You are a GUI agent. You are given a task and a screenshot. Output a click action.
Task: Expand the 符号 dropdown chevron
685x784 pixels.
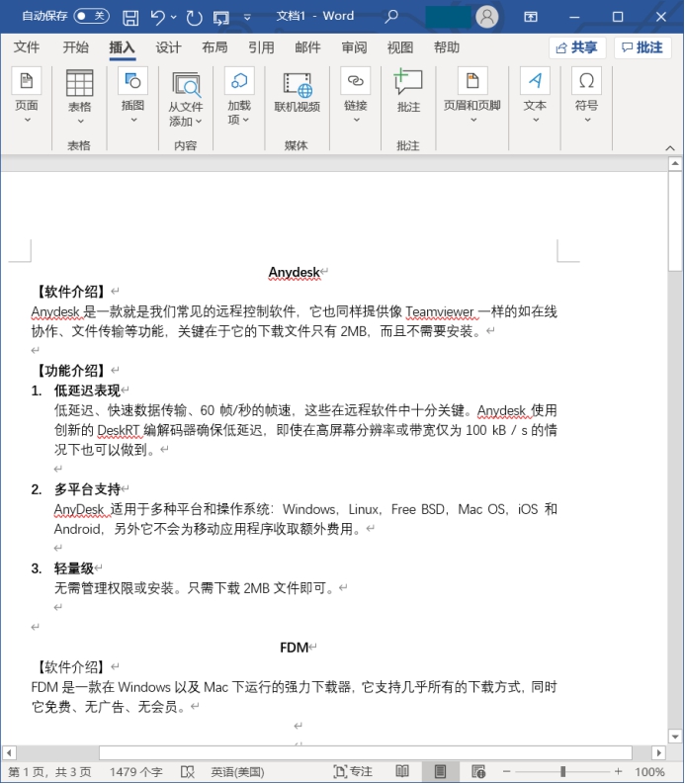tap(587, 120)
